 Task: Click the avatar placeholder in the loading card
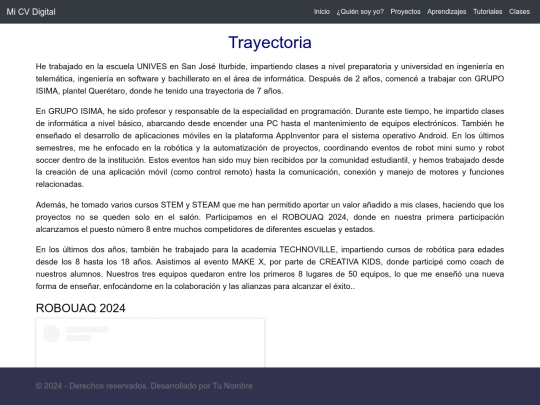(x=52, y=333)
